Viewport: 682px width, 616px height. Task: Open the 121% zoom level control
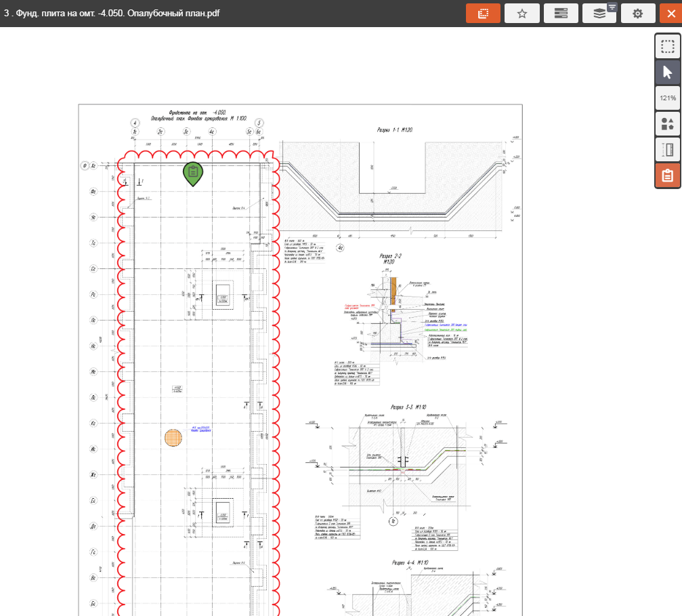click(x=667, y=98)
